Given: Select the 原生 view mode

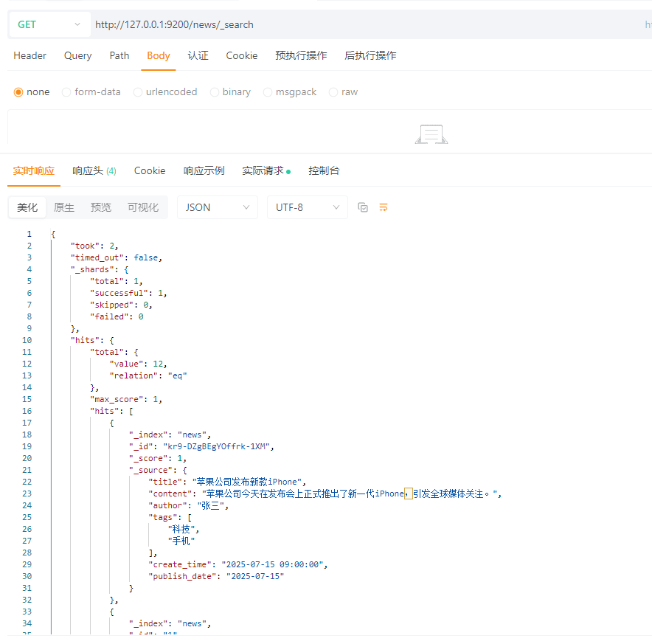Looking at the screenshot, I should coord(64,207).
